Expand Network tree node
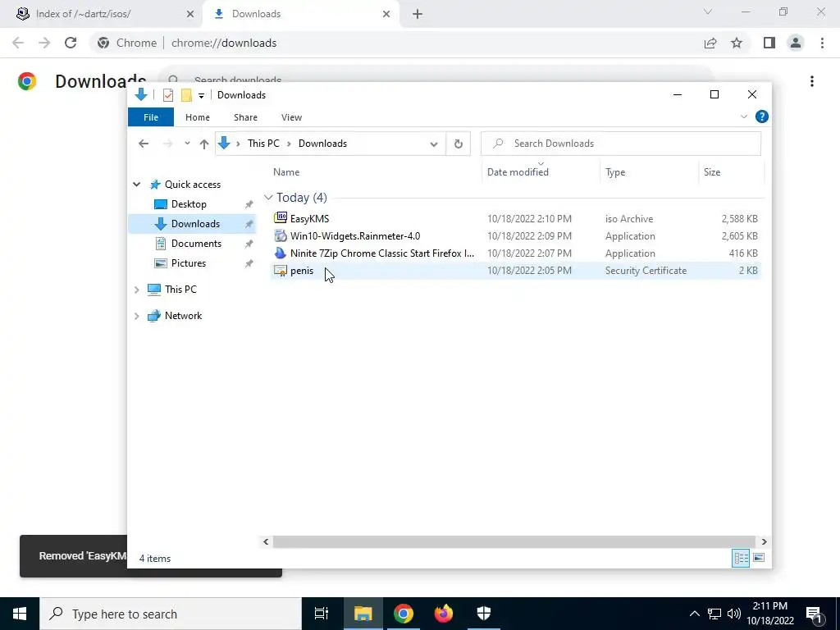Viewport: 840px width, 630px height. [x=137, y=316]
